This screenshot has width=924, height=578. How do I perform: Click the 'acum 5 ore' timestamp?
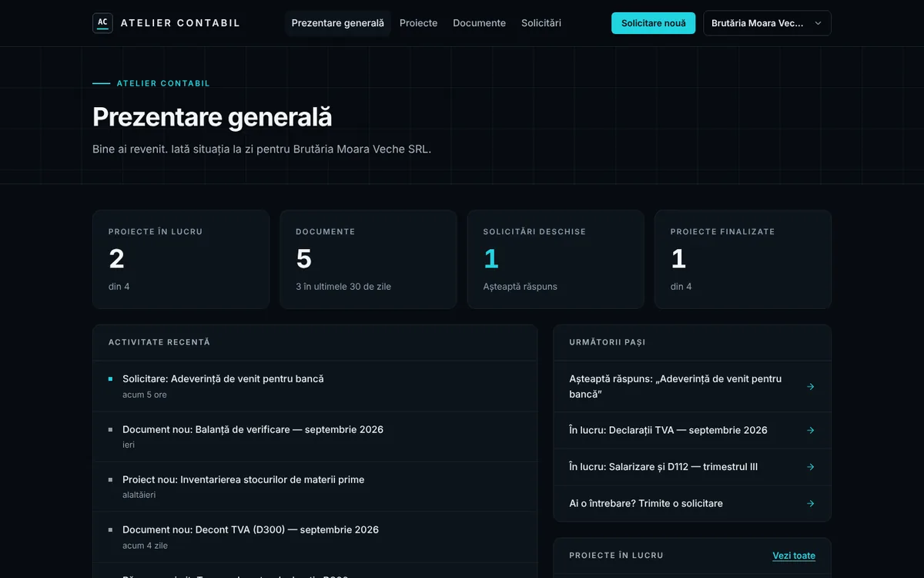click(145, 395)
